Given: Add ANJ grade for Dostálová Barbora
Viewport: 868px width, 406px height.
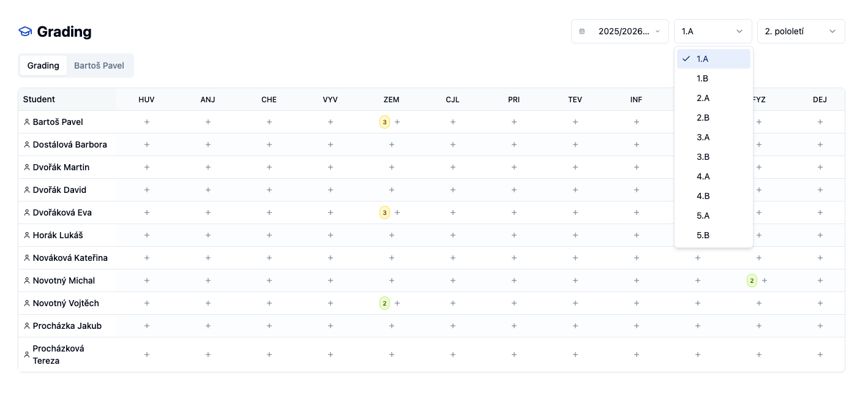Looking at the screenshot, I should [x=208, y=145].
